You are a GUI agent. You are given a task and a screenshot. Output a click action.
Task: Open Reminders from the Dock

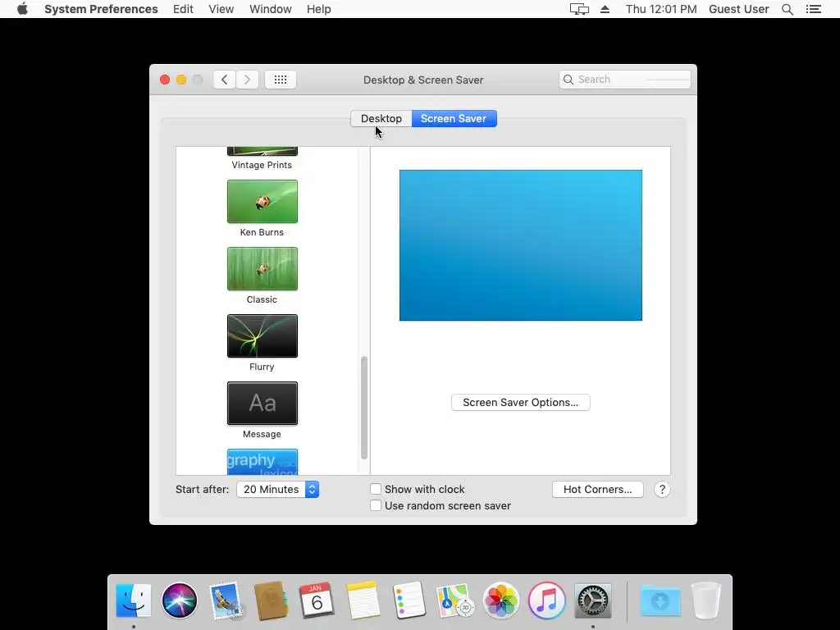(x=409, y=600)
